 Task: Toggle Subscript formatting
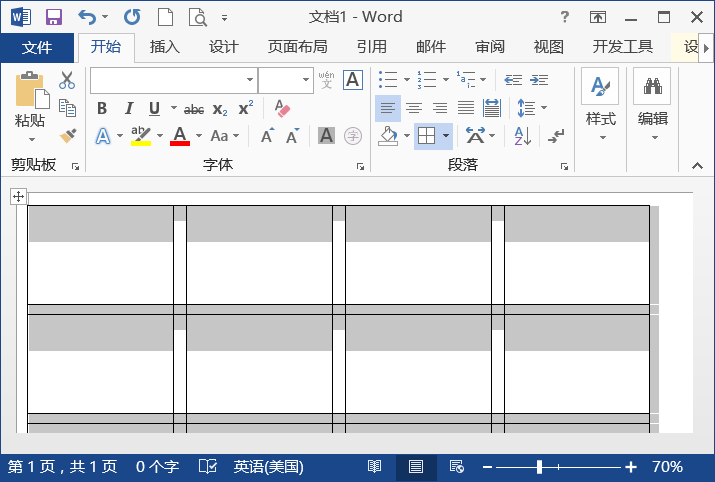pos(220,109)
